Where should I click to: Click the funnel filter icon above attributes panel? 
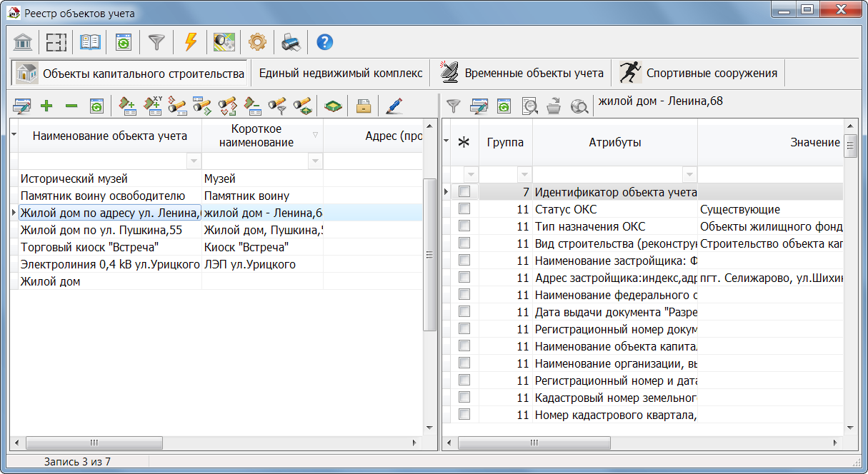pyautogui.click(x=454, y=106)
